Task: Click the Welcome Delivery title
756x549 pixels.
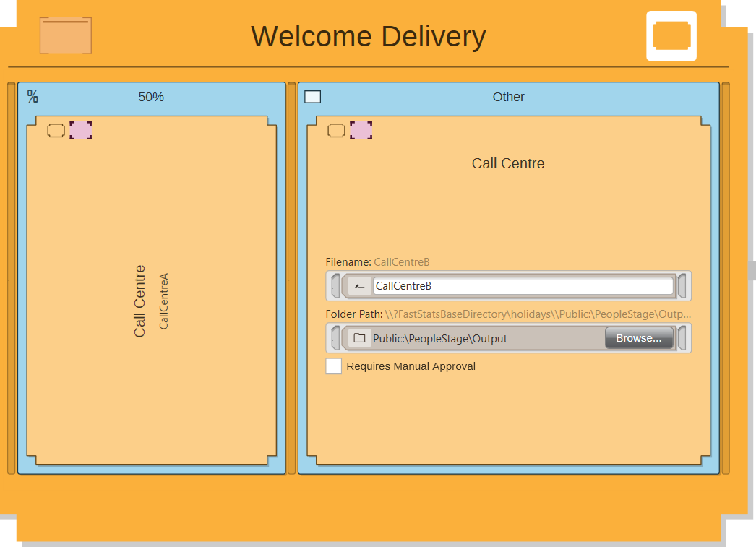Action: click(x=369, y=37)
